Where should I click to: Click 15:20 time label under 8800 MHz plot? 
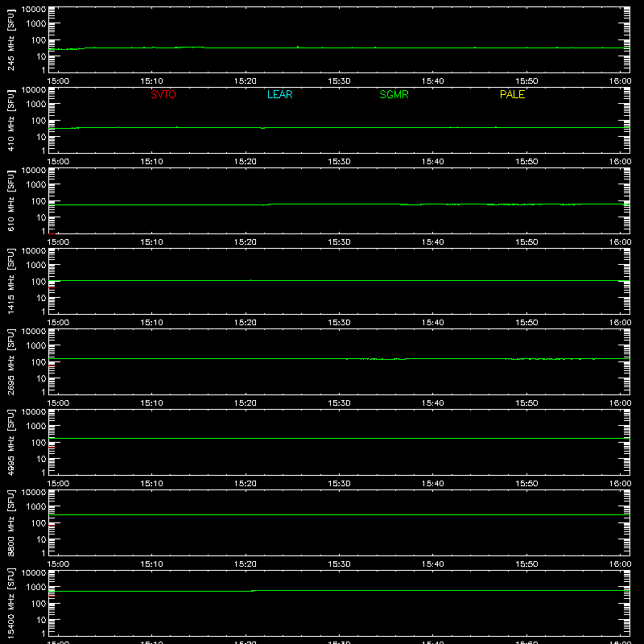[x=246, y=564]
